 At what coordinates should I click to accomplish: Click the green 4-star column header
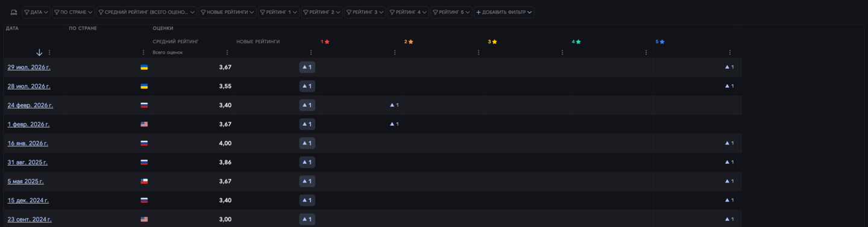click(576, 42)
